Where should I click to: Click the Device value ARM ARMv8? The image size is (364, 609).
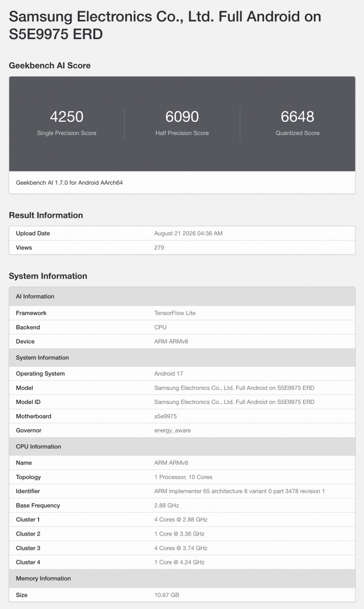pos(171,342)
